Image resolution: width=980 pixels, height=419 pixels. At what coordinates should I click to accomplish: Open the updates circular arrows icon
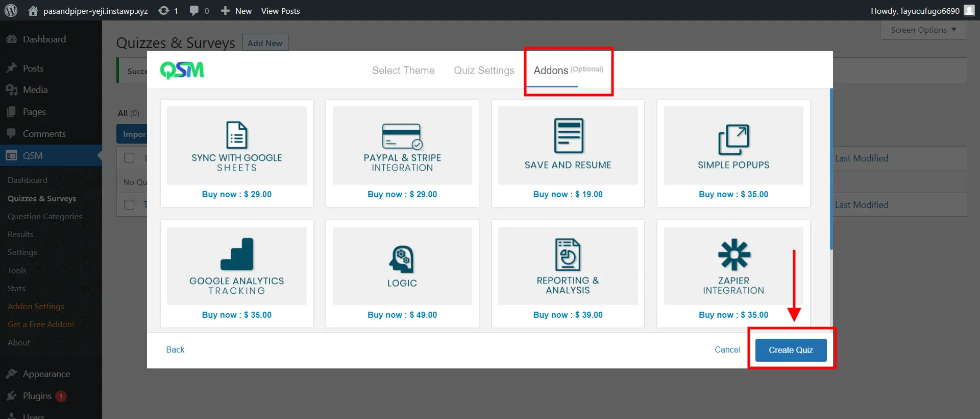163,10
